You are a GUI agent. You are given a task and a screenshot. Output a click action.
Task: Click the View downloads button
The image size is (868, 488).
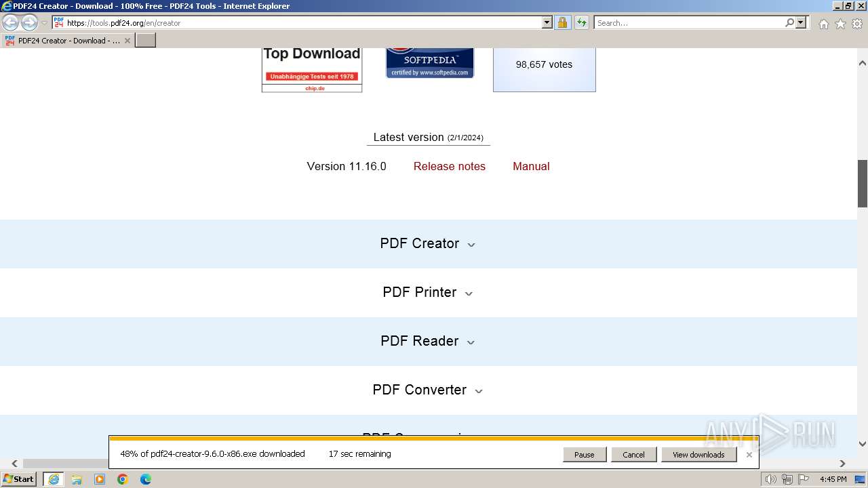[698, 455]
